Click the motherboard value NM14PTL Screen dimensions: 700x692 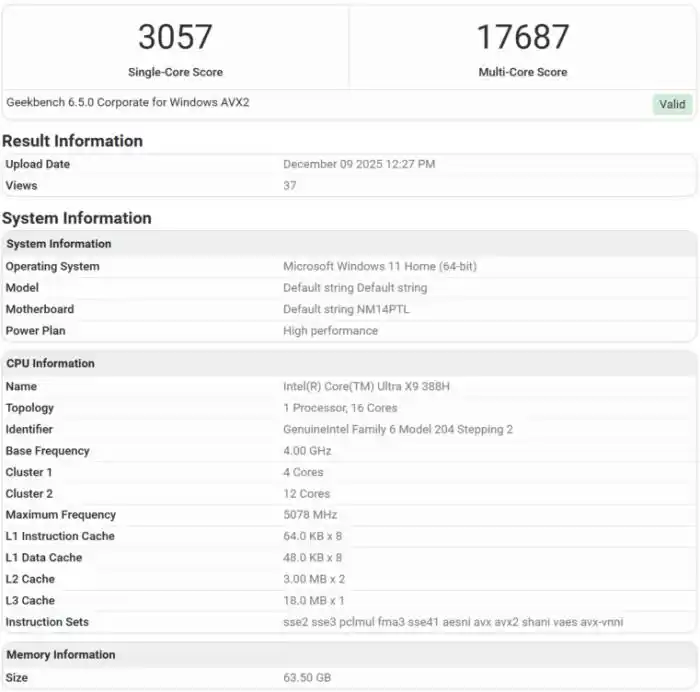point(346,309)
